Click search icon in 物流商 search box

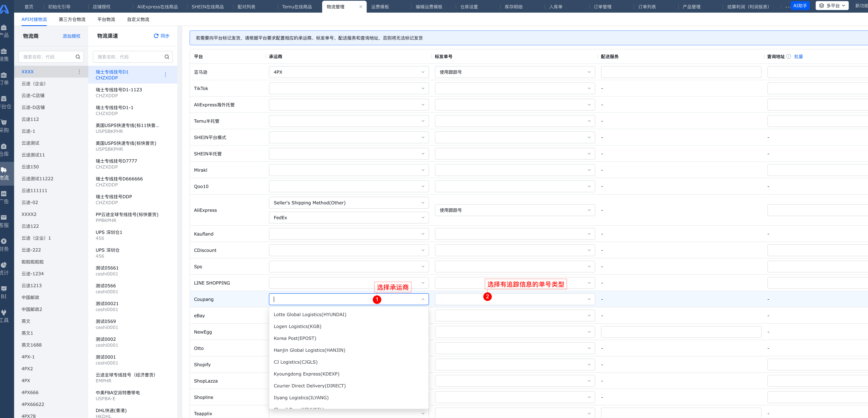pyautogui.click(x=78, y=57)
